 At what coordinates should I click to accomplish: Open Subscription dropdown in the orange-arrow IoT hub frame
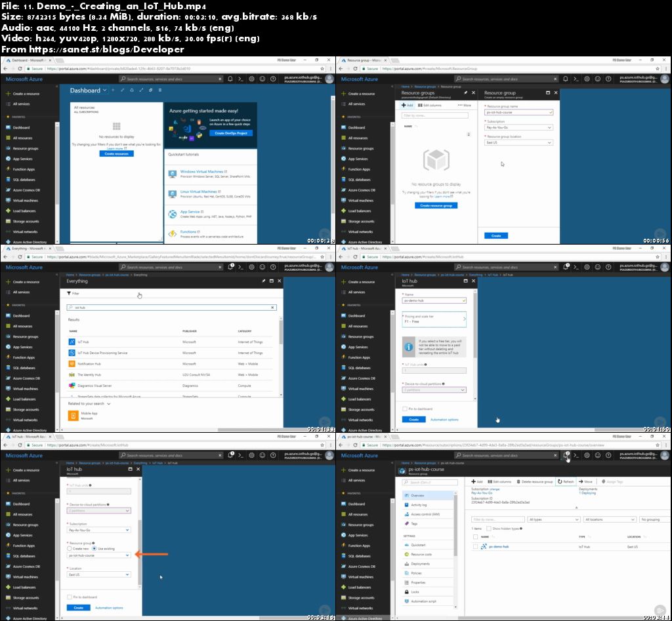coord(98,531)
